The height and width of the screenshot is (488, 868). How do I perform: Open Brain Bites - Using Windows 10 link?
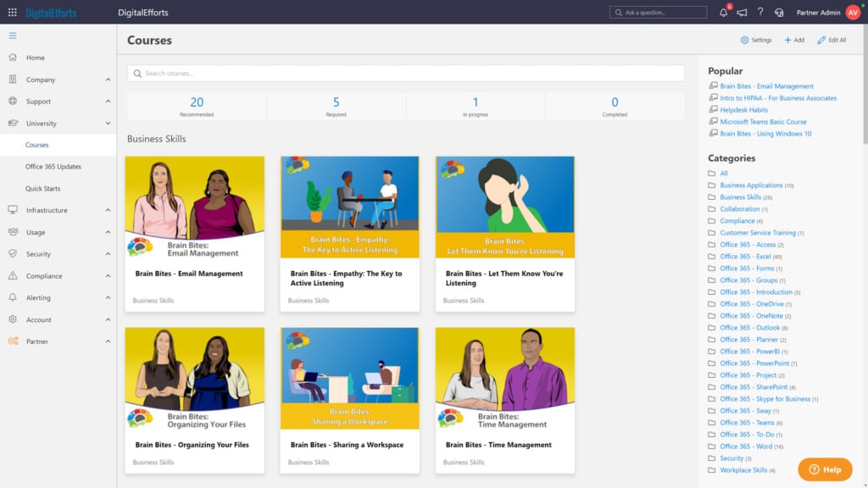[x=765, y=133]
